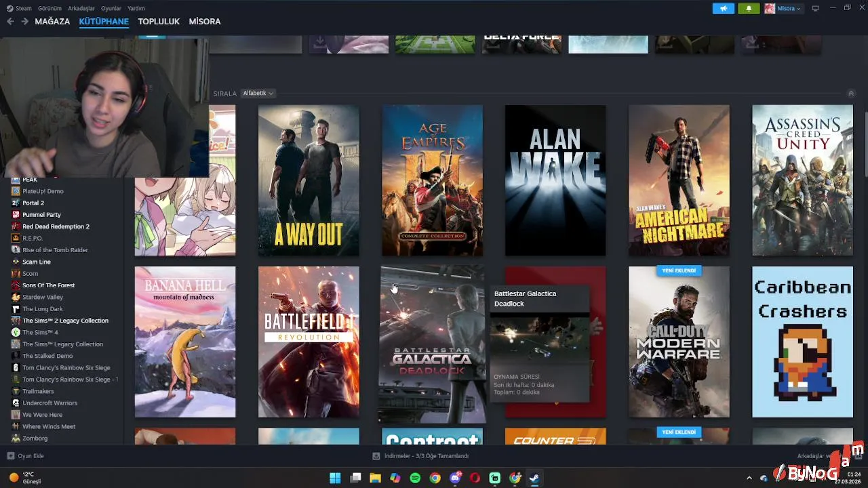Select The Stalked Demo in sidebar
The height and width of the screenshot is (488, 868).
(x=47, y=356)
